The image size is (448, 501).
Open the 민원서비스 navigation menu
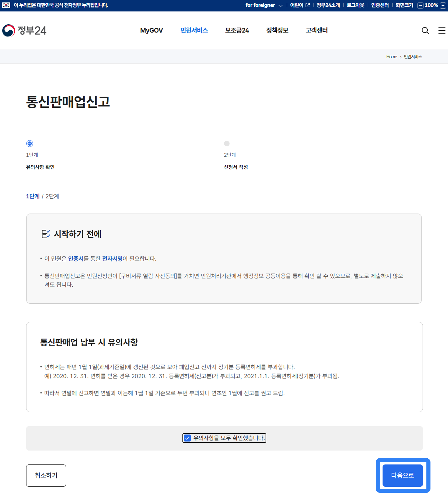[194, 31]
